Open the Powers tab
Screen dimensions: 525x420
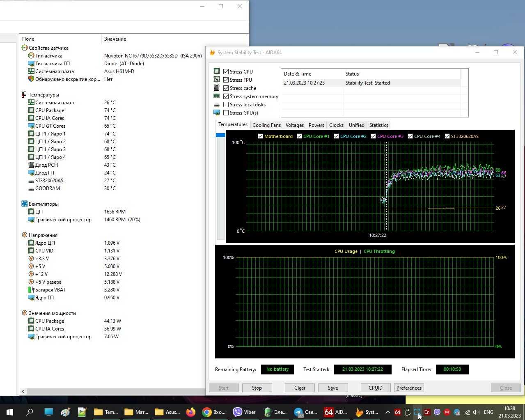[x=316, y=125]
